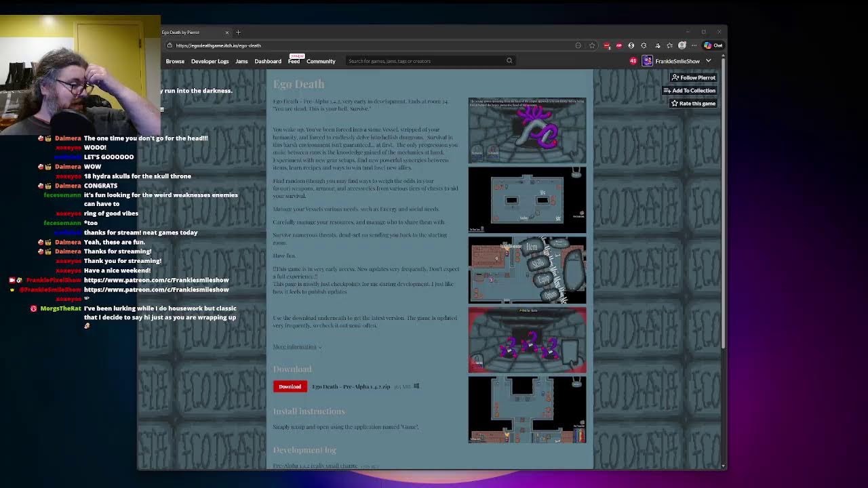Open the Dashboard
Viewport: 868px width, 488px height.
(268, 61)
